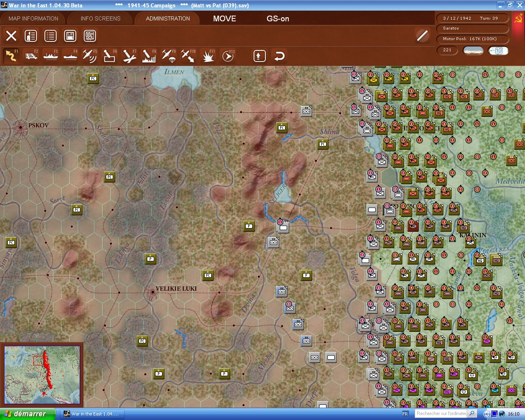Click the VELIKIE LUKI city marker
This screenshot has height=420, width=525.
pos(153,292)
